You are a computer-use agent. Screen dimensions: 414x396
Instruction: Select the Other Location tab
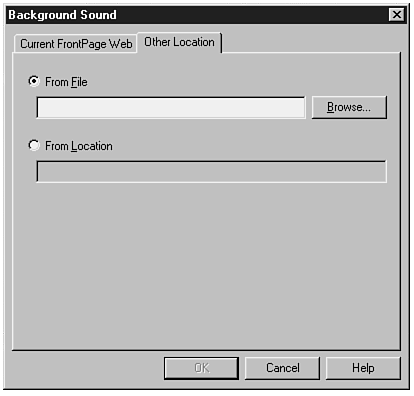click(x=179, y=42)
